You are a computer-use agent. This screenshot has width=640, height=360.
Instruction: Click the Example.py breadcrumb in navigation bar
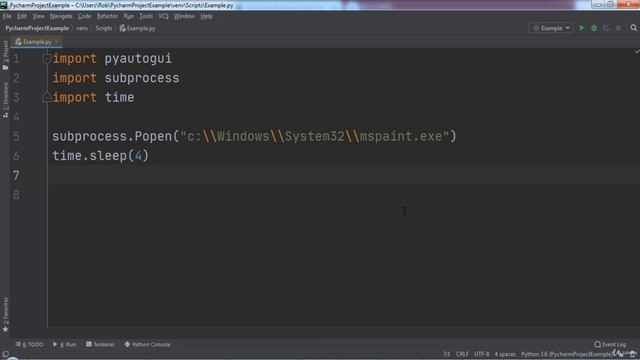tap(138, 28)
